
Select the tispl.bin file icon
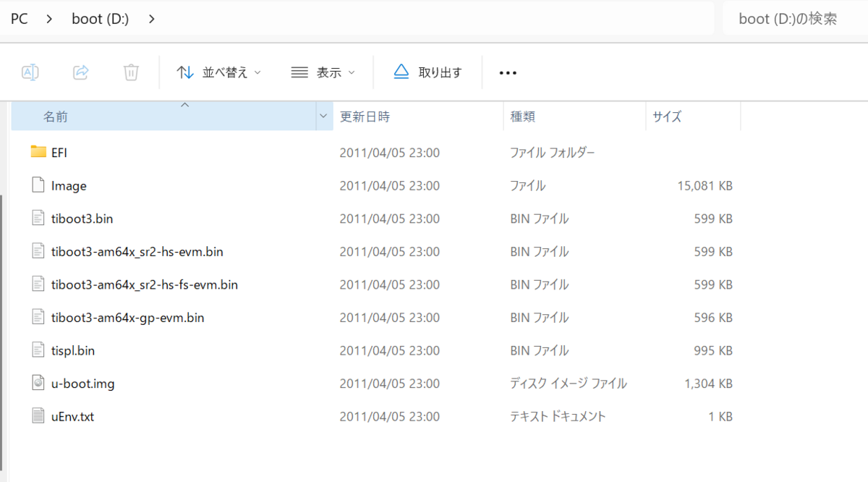tap(38, 350)
